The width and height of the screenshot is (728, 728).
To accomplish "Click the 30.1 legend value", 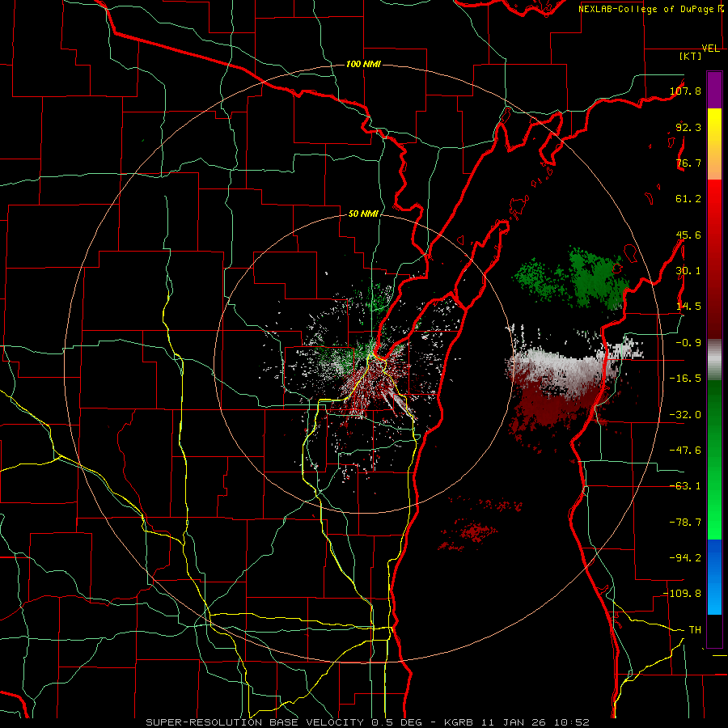I will (688, 271).
